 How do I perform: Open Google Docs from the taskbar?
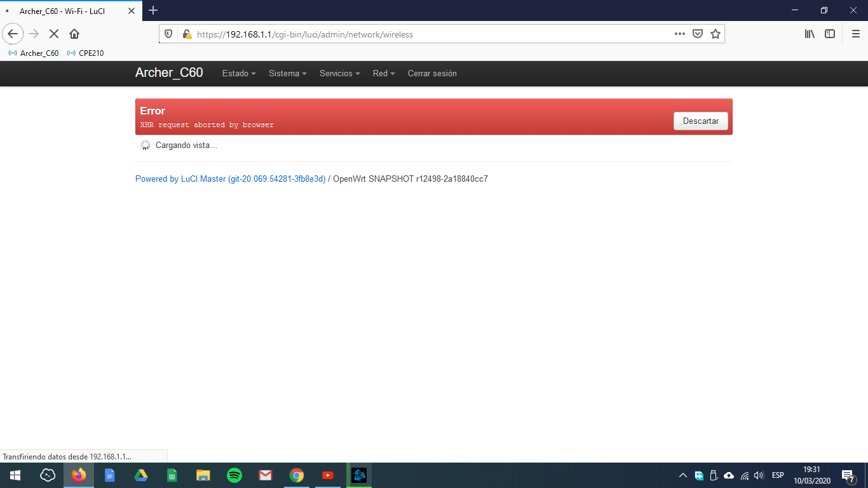coord(110,475)
